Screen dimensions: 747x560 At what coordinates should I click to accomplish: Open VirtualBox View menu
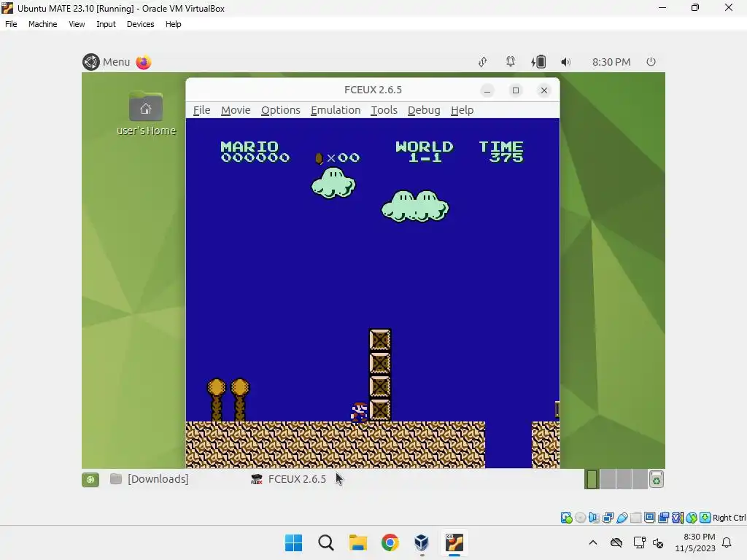point(76,24)
